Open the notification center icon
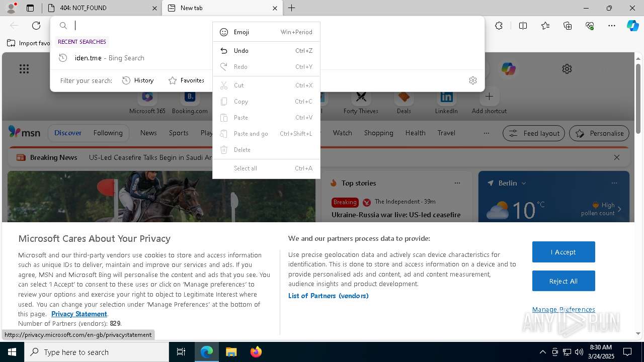The height and width of the screenshot is (362, 644). [x=627, y=352]
